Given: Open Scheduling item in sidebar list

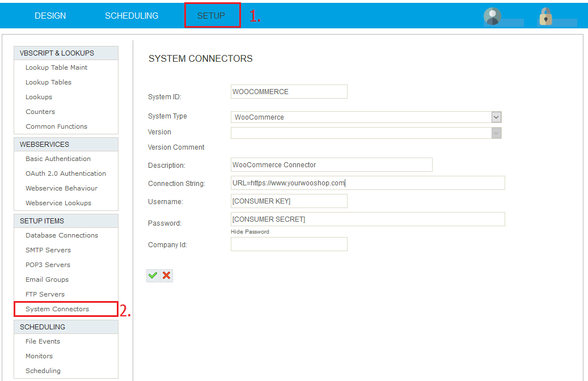Looking at the screenshot, I should 43,371.
